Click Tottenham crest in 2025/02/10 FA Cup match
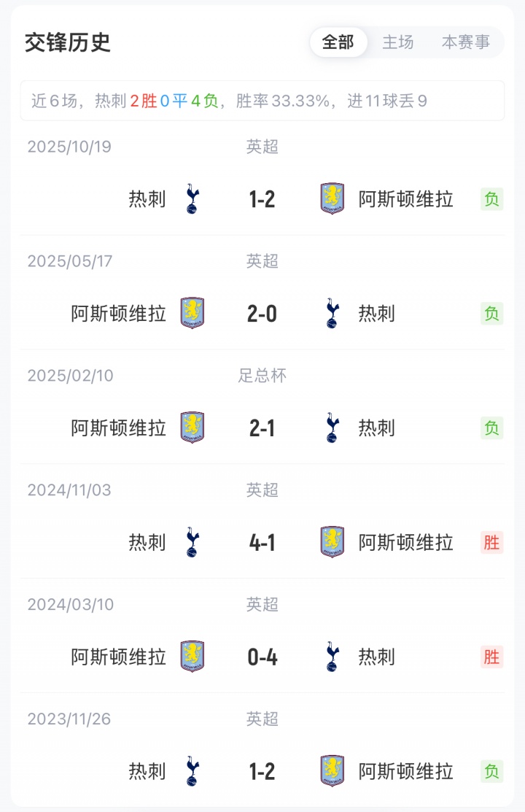Screen dimensions: 525x812 click(332, 428)
